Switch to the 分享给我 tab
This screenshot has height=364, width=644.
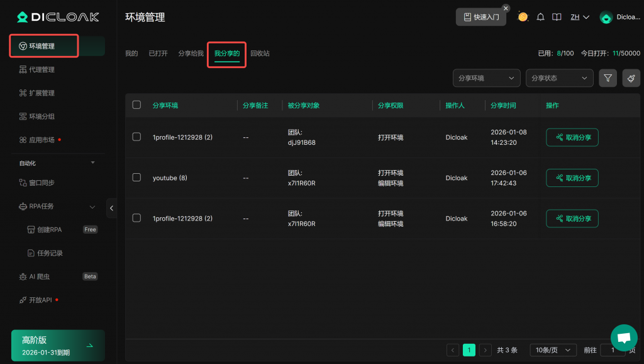pyautogui.click(x=191, y=54)
